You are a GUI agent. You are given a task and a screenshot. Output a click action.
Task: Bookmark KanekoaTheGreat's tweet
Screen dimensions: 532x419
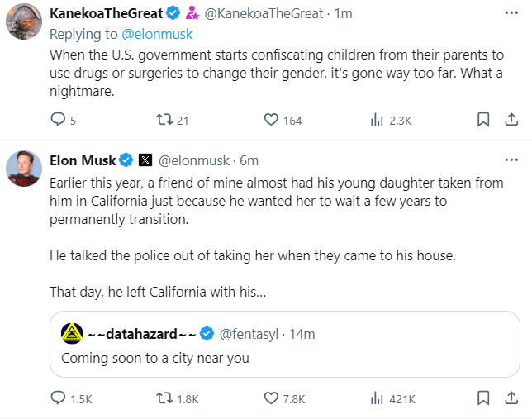484,120
